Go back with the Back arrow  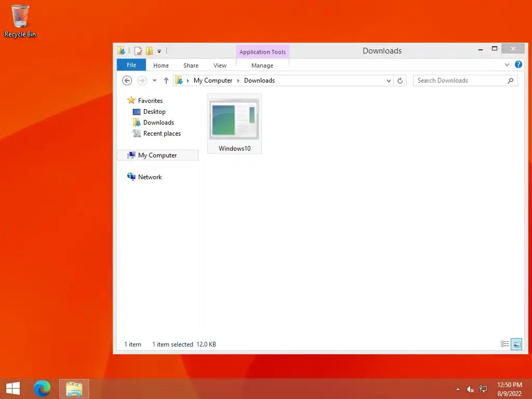(x=127, y=81)
